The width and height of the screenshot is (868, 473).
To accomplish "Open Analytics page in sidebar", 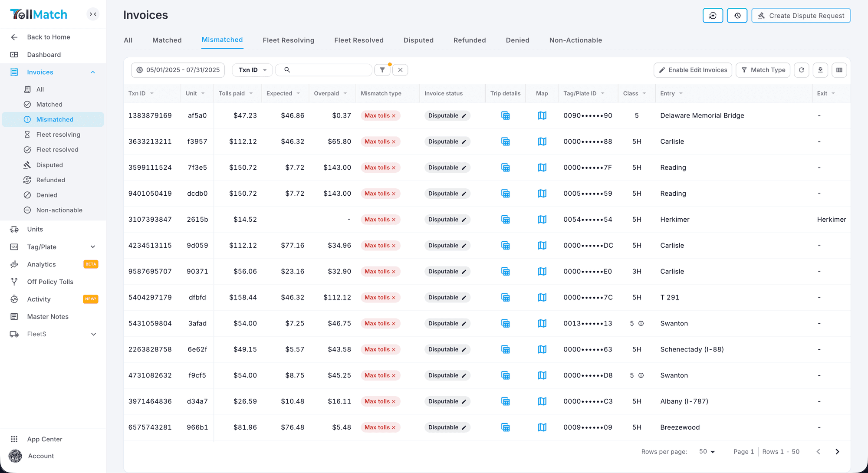I will click(42, 264).
